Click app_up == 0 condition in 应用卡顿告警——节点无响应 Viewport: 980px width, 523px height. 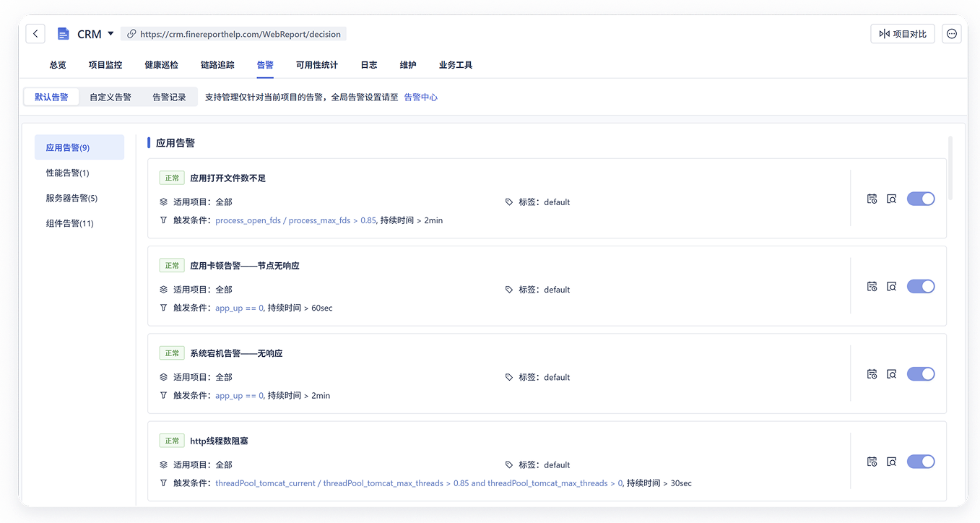pyautogui.click(x=240, y=308)
